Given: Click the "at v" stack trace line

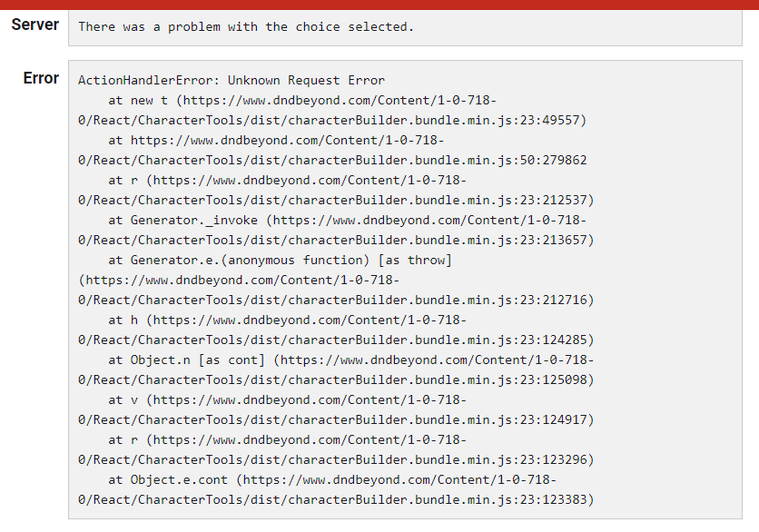Looking at the screenshot, I should (288, 399).
